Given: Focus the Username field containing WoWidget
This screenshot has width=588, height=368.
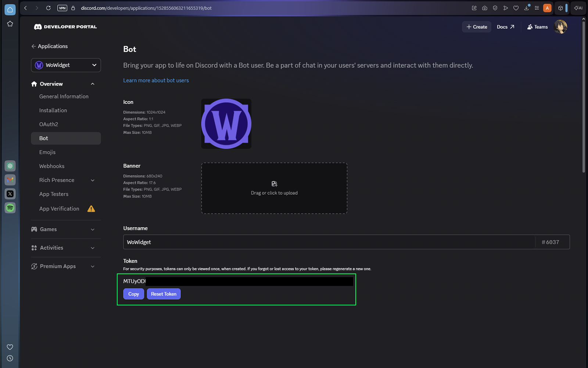Looking at the screenshot, I should 329,242.
